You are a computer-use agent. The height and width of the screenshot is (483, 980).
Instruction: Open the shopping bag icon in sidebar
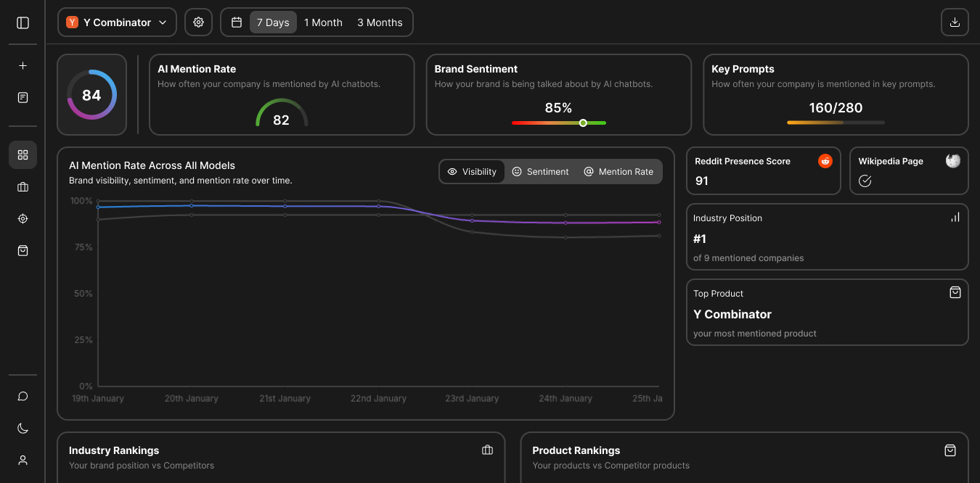pyautogui.click(x=23, y=251)
